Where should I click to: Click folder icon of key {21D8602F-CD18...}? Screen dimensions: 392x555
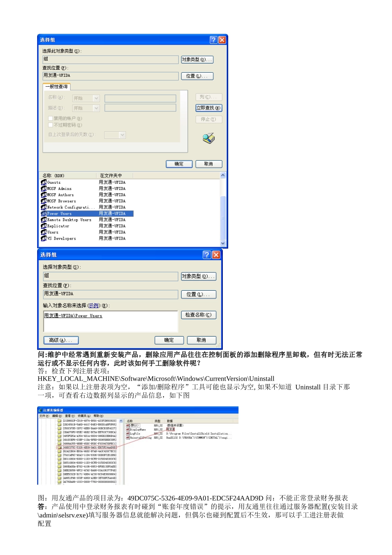coord(59,420)
